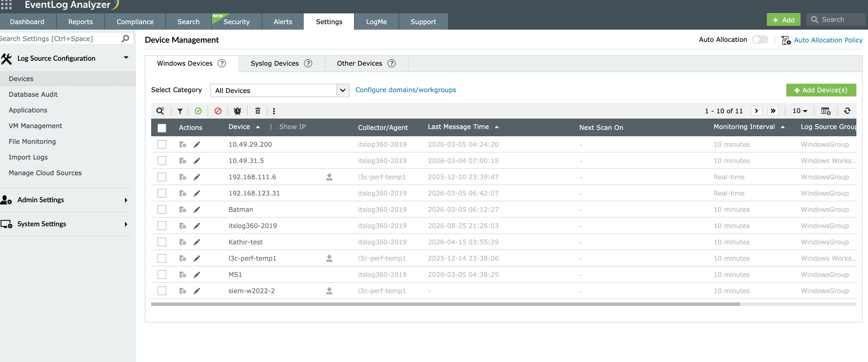868x362 pixels.
Task: Open the rows-per-page 10 dropdown
Action: [800, 111]
